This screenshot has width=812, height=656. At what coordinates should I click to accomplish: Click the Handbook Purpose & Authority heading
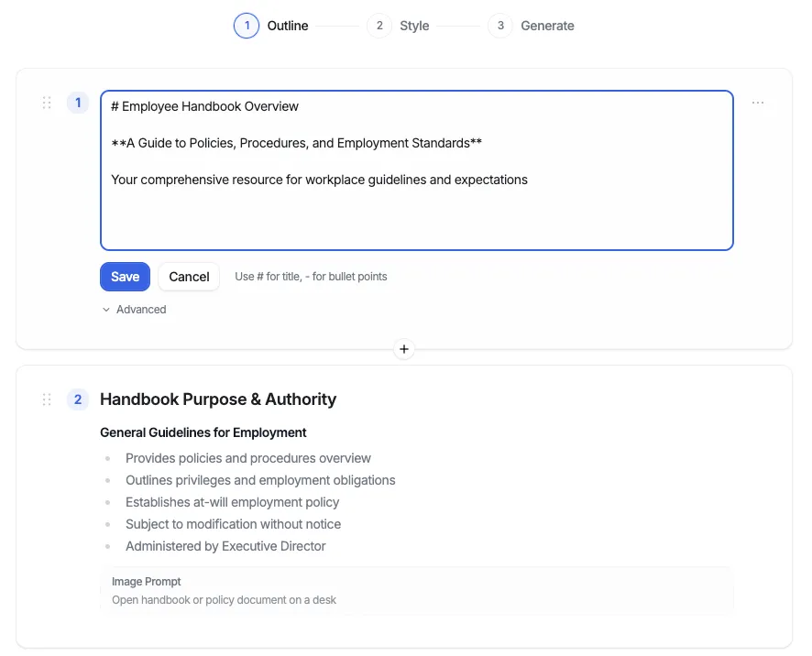point(218,399)
